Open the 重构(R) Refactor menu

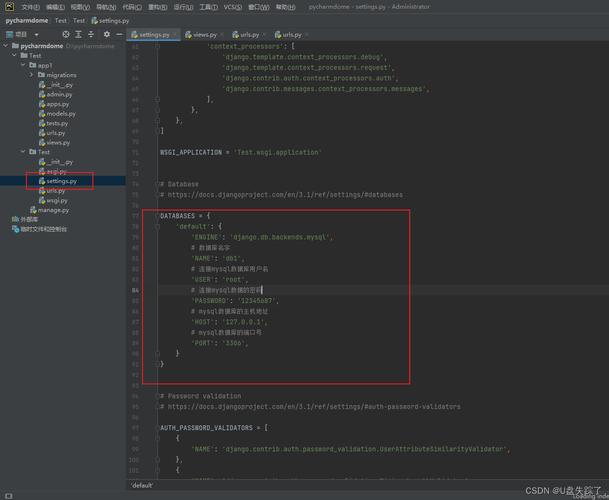point(158,7)
